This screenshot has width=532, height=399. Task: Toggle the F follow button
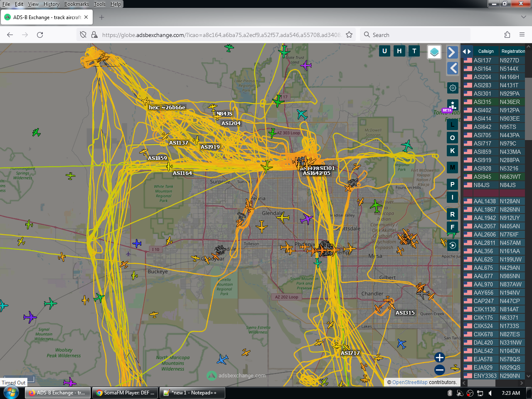click(x=453, y=227)
